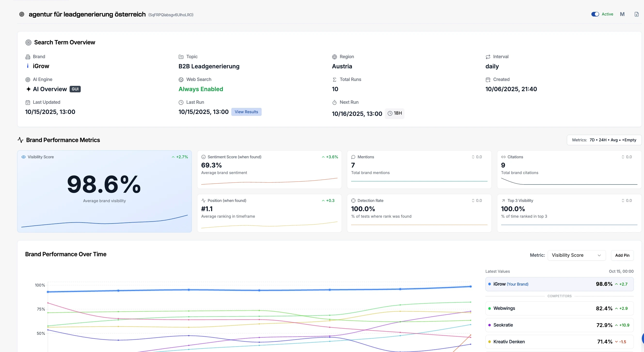Viewport: 644px width, 352px height.
Task: Click the View Results button
Action: click(247, 112)
